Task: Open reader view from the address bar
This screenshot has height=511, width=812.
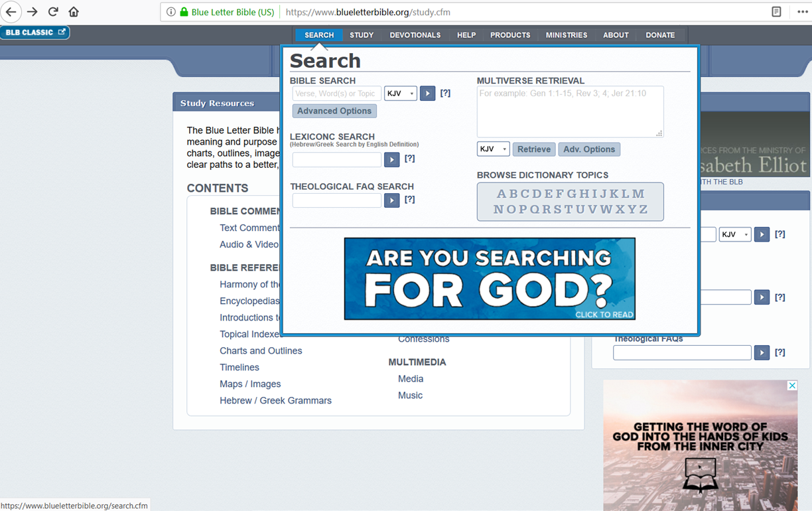Action: pyautogui.click(x=776, y=12)
